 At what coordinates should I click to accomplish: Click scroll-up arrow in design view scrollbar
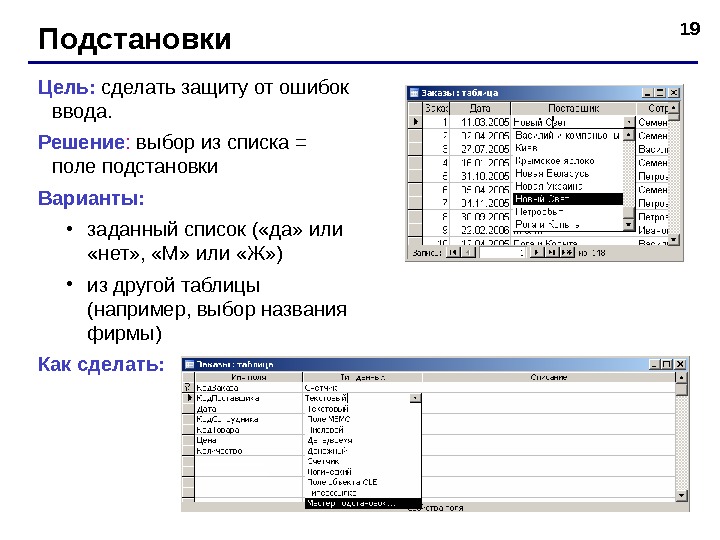click(681, 377)
